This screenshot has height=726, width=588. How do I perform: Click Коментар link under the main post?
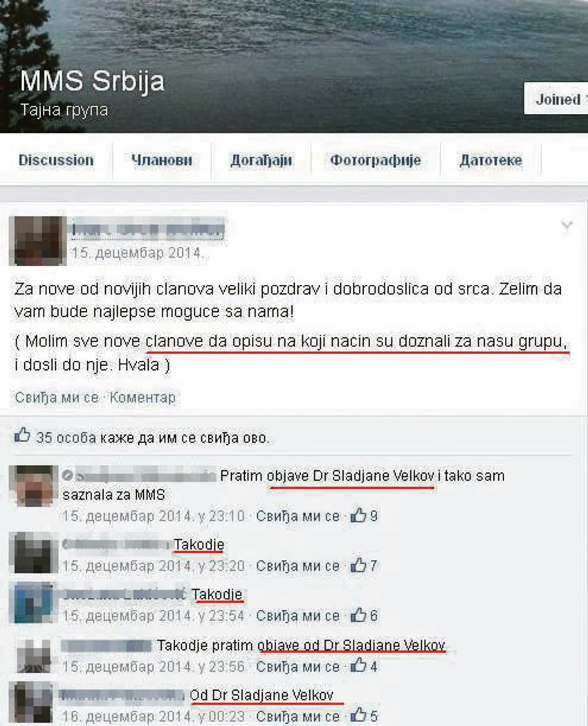pyautogui.click(x=143, y=398)
